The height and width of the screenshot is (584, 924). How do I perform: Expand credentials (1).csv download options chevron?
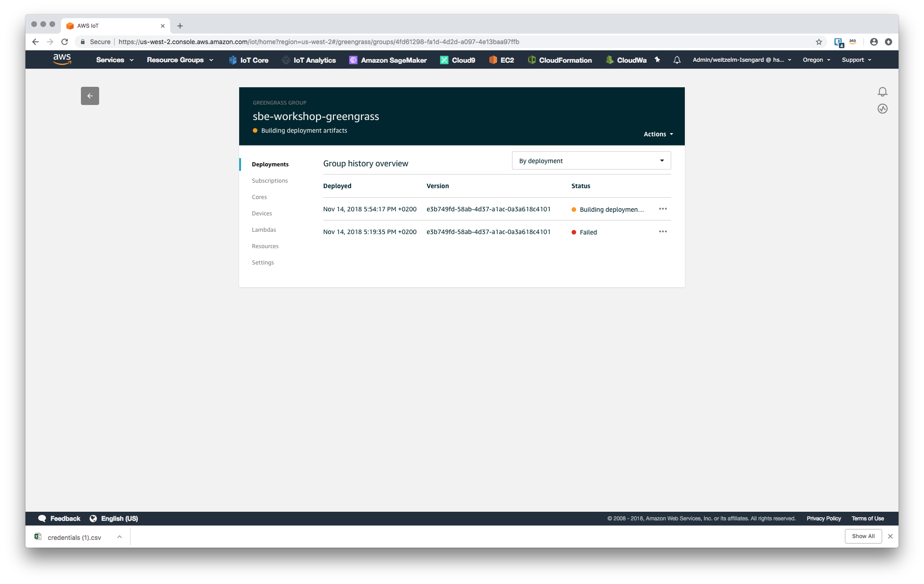(120, 537)
